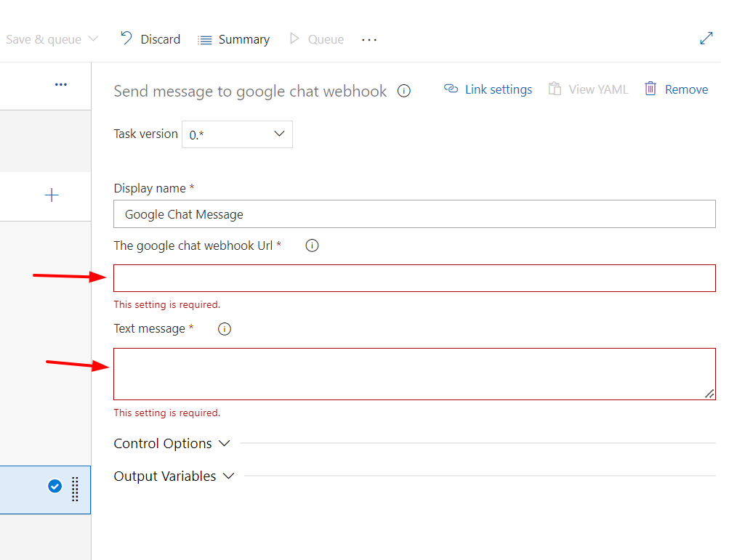Image resolution: width=737 pixels, height=560 pixels.
Task: Open the Summary view
Action: point(233,39)
